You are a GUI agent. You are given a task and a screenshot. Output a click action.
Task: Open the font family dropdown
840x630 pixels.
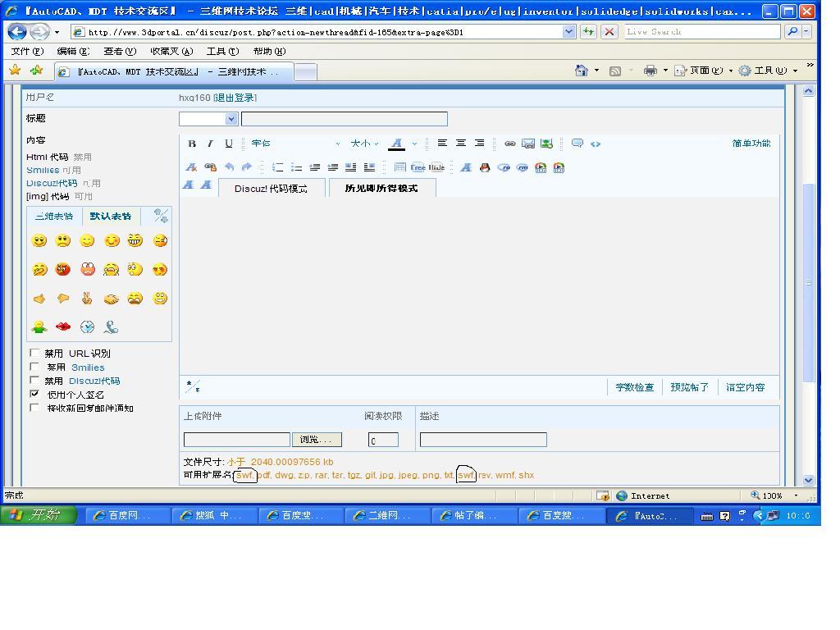(295, 144)
